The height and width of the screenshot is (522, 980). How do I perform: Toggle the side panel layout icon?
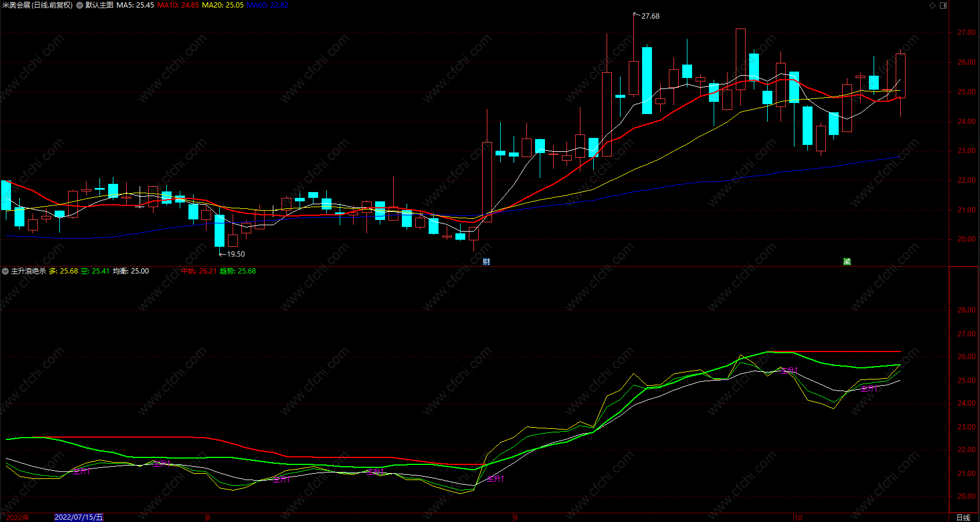pyautogui.click(x=943, y=5)
